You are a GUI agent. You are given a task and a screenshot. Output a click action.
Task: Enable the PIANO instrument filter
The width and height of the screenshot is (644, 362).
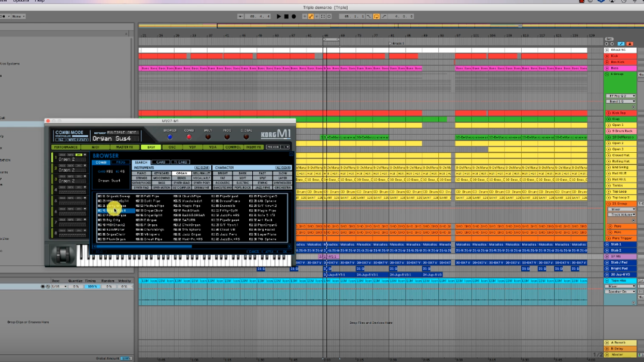[x=141, y=173]
